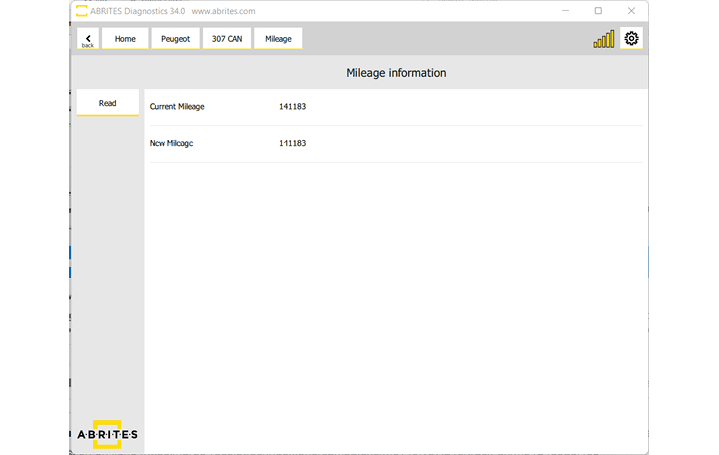Click the Current Mileage value 141183
This screenshot has height=455, width=719.
pos(293,106)
